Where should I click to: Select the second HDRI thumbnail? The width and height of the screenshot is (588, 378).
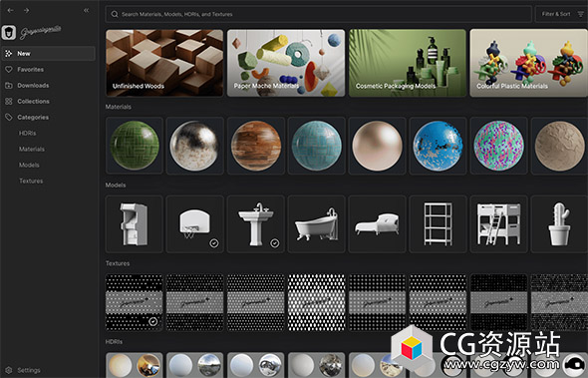click(x=195, y=365)
